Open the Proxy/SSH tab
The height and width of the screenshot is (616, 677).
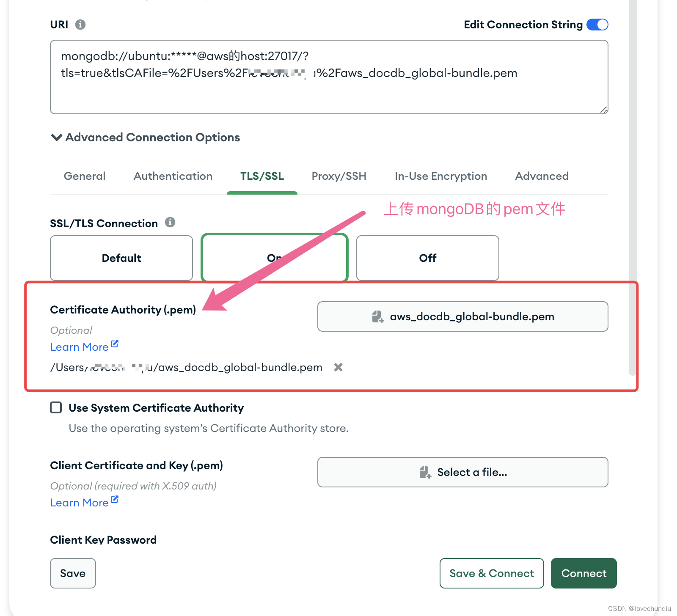(338, 176)
